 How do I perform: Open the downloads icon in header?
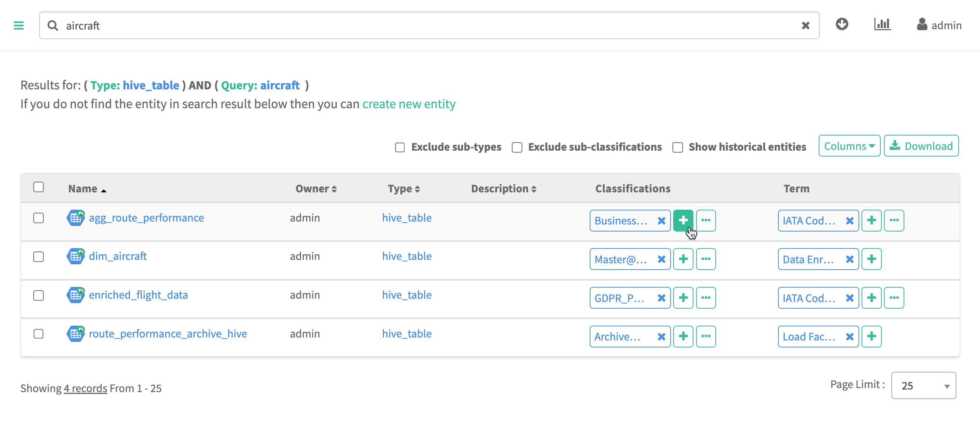[842, 24]
